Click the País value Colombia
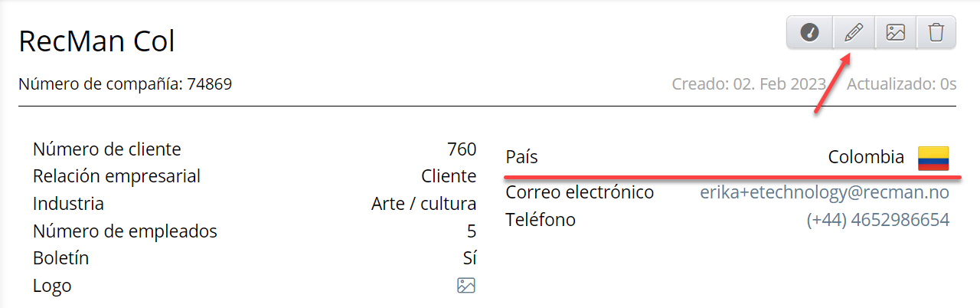The width and height of the screenshot is (980, 308). point(866,158)
